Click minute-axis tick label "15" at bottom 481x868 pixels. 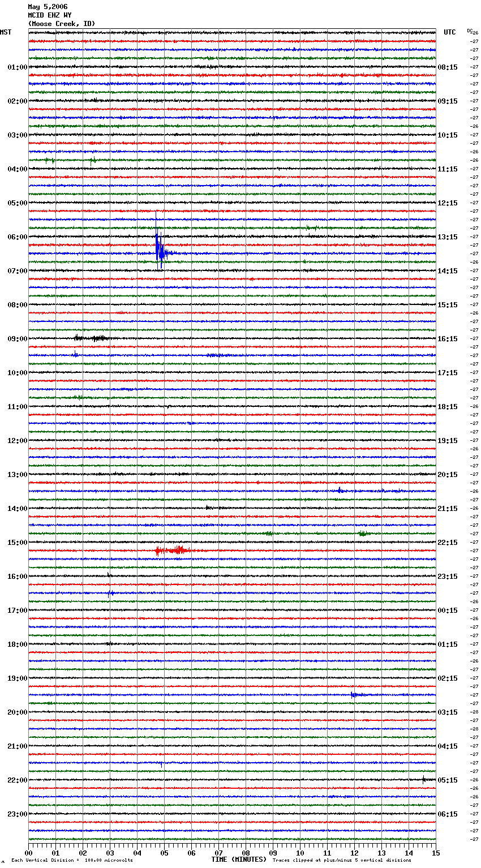436,853
